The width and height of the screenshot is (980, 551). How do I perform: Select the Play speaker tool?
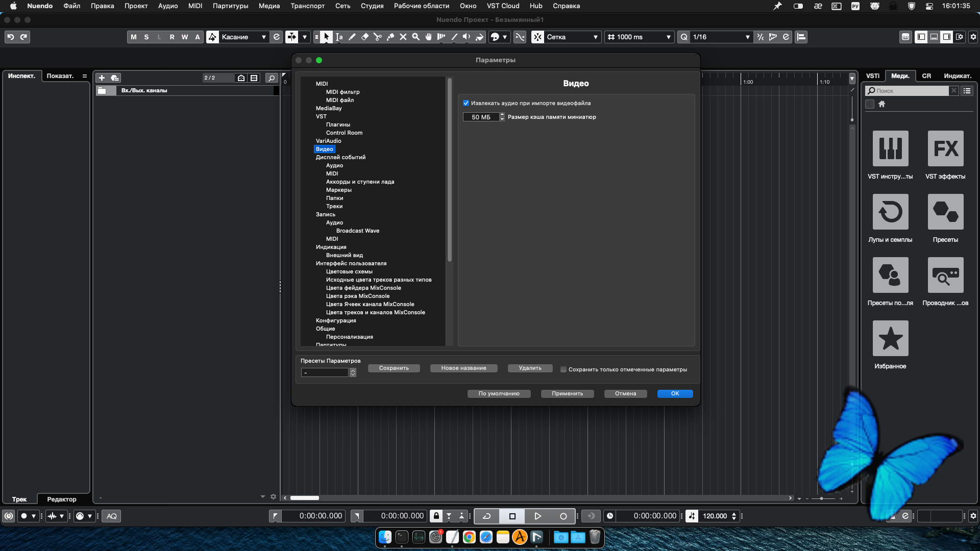pyautogui.click(x=467, y=37)
